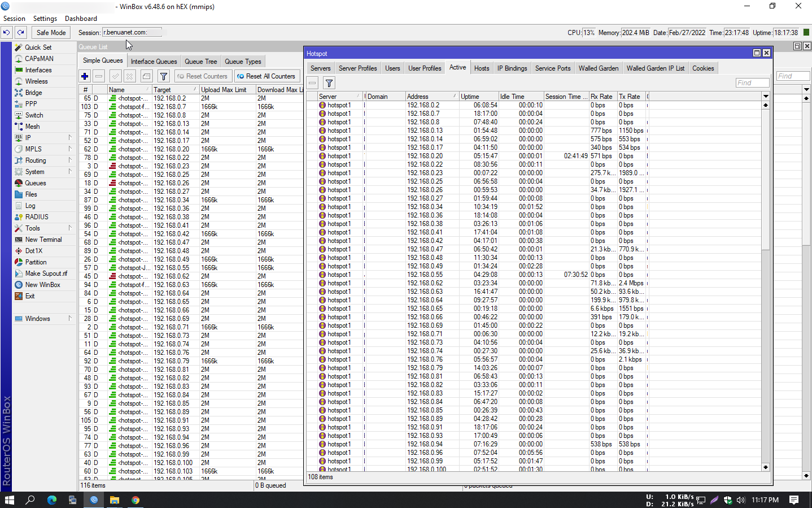Toggle Safe Mode button
812x508 pixels.
[x=51, y=33]
